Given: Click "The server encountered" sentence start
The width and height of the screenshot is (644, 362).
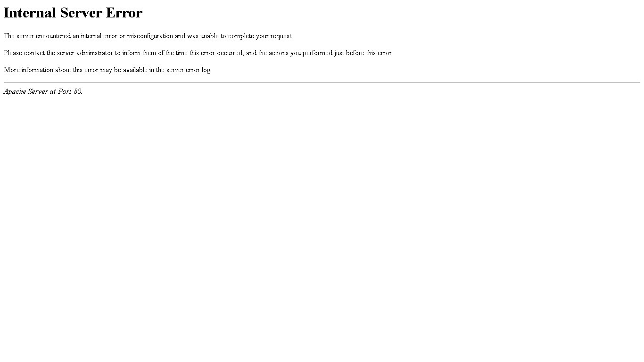Looking at the screenshot, I should coord(37,36).
